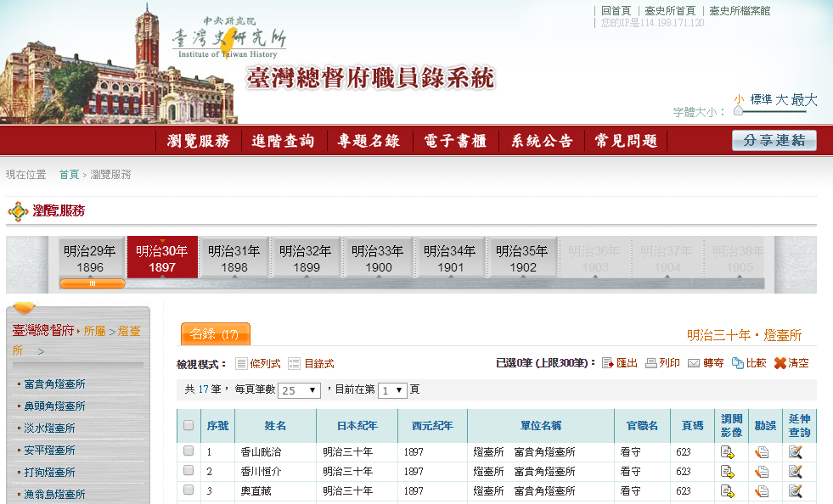Screen dimensions: 833x504
Task: Click the 瀏覽服務 section logo icon
Action: 18,211
